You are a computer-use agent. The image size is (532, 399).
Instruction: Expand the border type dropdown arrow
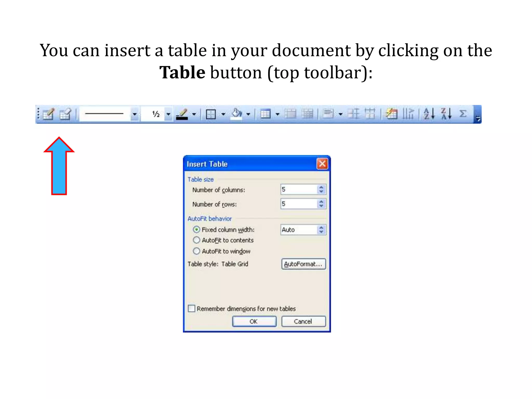[223, 114]
